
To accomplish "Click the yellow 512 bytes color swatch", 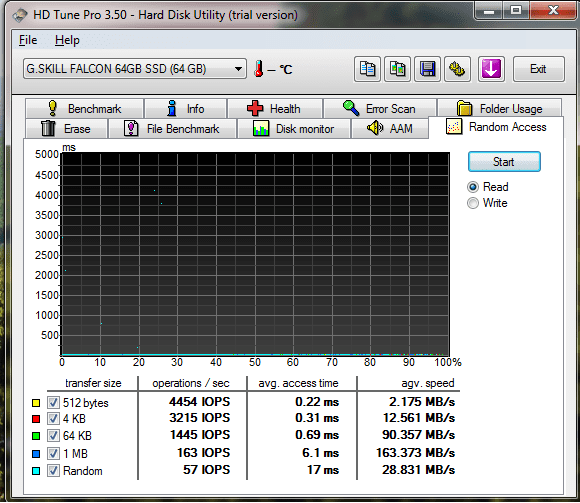I will (36, 402).
